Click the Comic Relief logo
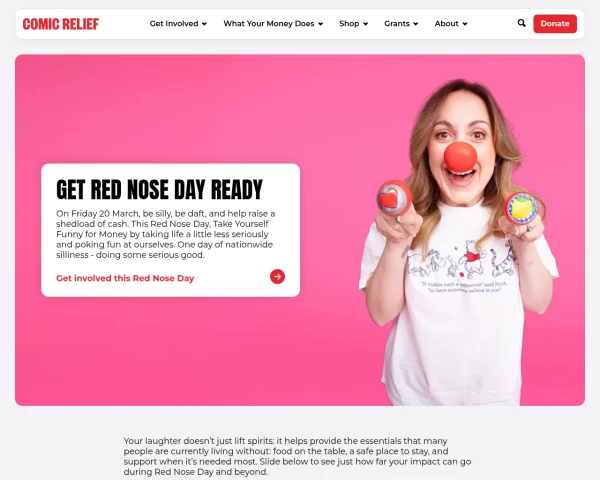The image size is (600, 480). [x=61, y=24]
